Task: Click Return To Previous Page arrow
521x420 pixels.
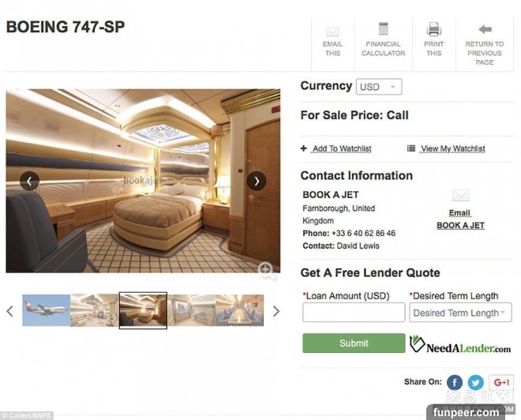Action: pyautogui.click(x=485, y=29)
